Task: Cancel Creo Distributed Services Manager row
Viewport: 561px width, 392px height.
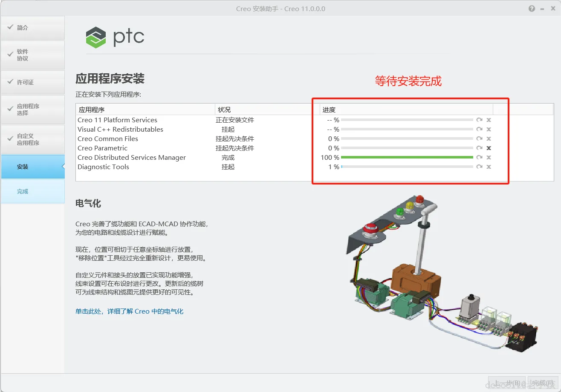Action: (489, 158)
